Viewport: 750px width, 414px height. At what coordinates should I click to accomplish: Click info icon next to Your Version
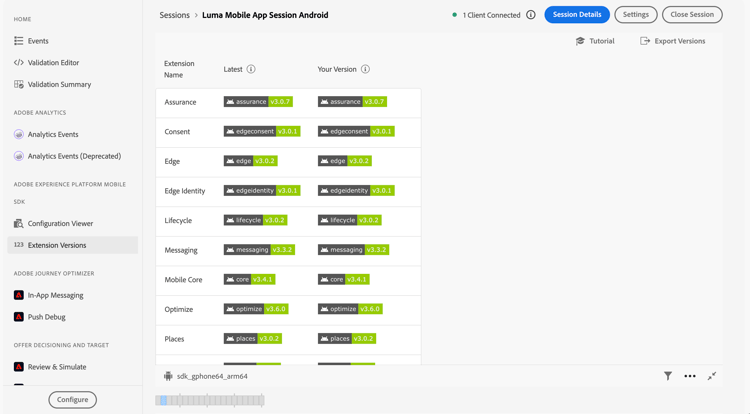(365, 69)
